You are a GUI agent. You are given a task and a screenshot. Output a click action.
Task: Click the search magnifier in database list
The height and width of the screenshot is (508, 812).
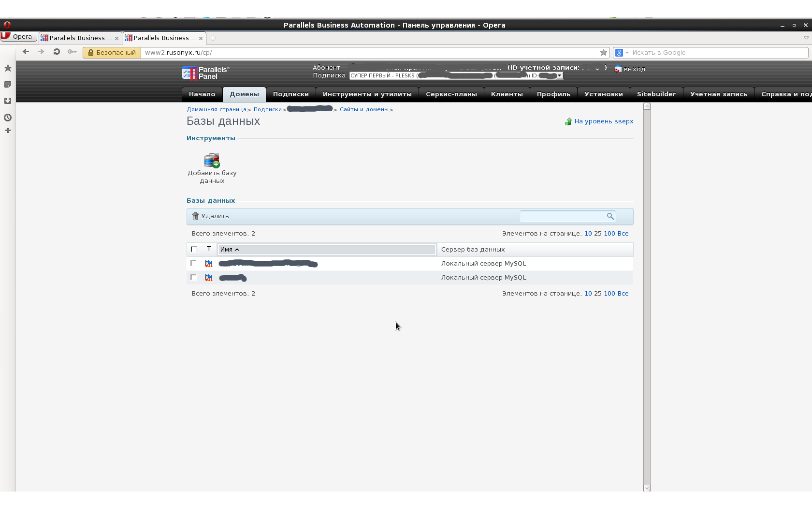click(x=610, y=216)
